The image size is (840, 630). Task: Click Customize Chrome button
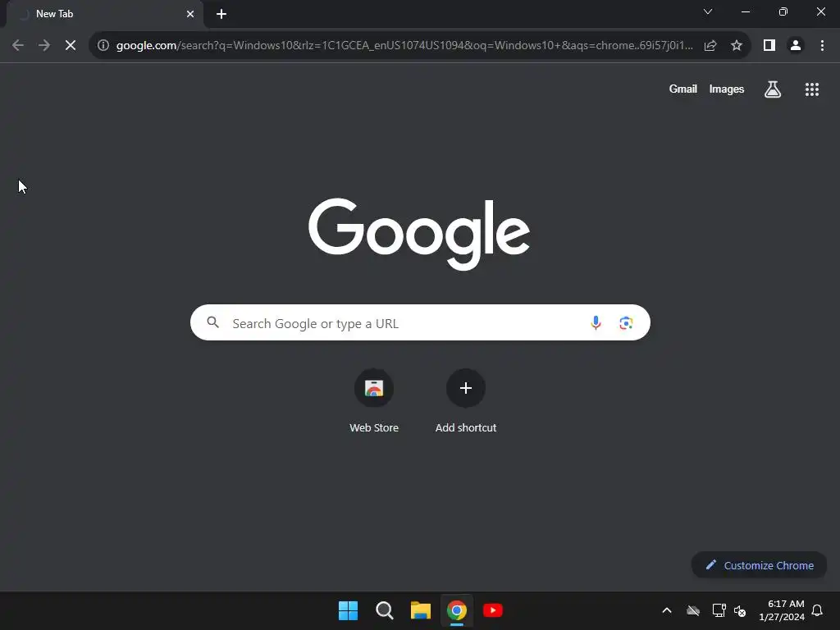(759, 565)
